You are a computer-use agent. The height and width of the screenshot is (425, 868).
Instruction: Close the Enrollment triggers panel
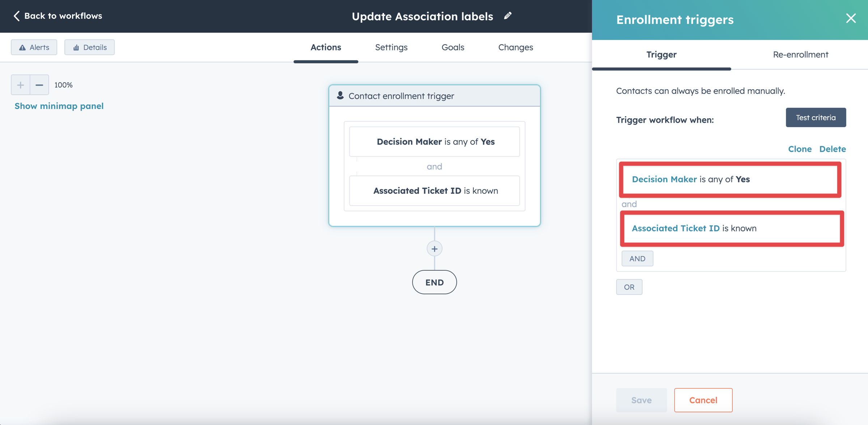coord(851,18)
